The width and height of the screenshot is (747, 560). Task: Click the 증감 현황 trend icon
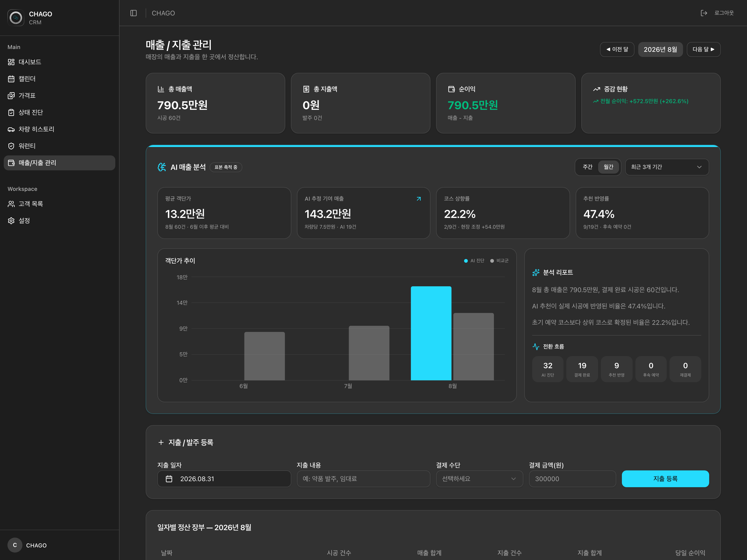(x=597, y=89)
